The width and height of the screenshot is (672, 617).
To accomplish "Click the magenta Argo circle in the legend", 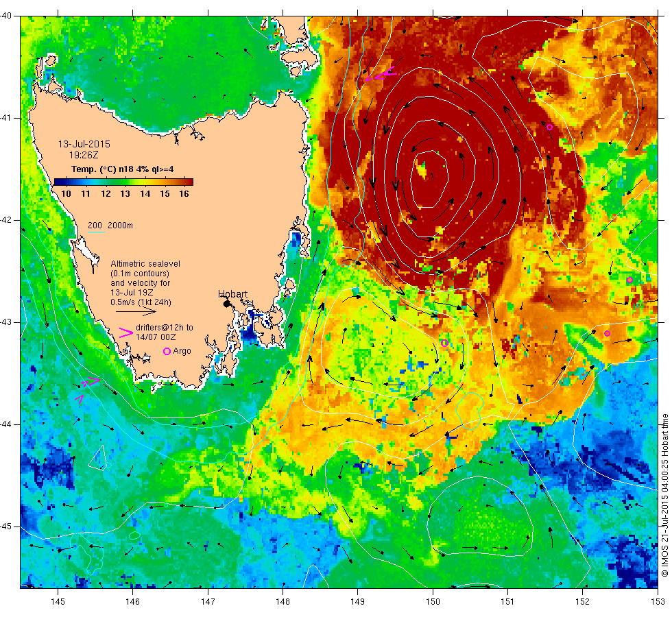I will coord(167,351).
